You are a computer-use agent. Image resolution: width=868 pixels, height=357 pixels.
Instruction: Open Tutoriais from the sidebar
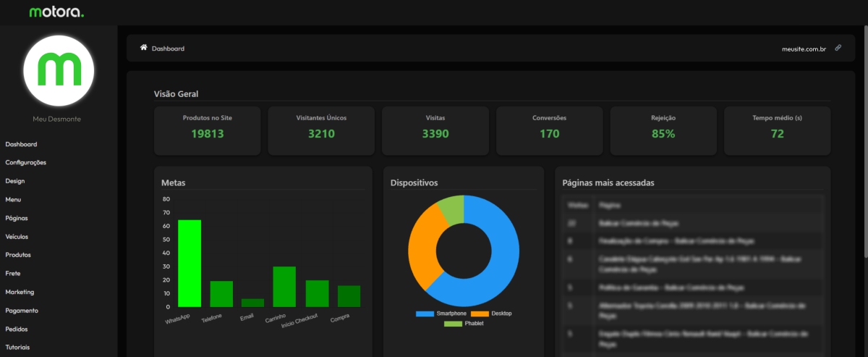click(17, 347)
